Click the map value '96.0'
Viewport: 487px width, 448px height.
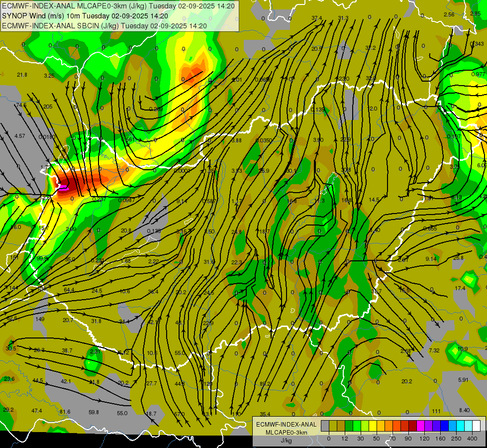(x=16, y=227)
